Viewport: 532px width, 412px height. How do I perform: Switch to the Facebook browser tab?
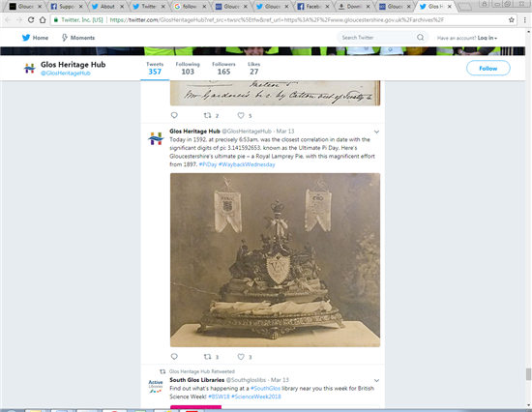tap(312, 6)
